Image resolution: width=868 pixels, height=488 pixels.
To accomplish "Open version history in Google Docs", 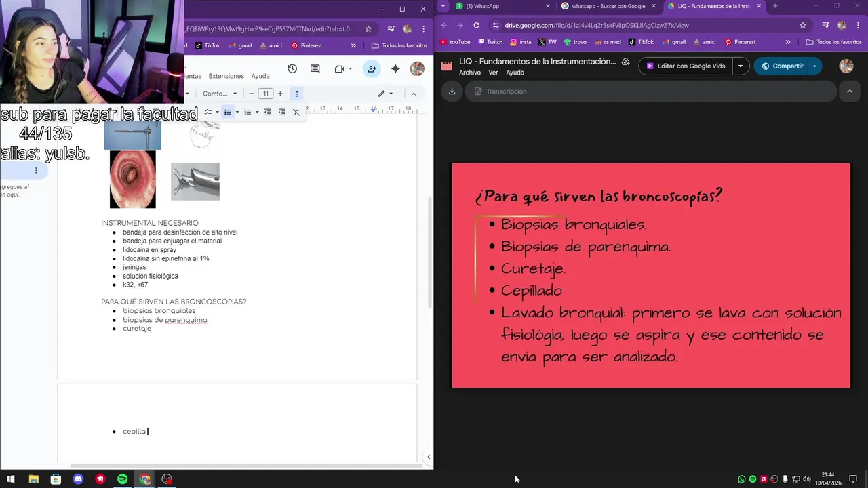I will pyautogui.click(x=292, y=69).
